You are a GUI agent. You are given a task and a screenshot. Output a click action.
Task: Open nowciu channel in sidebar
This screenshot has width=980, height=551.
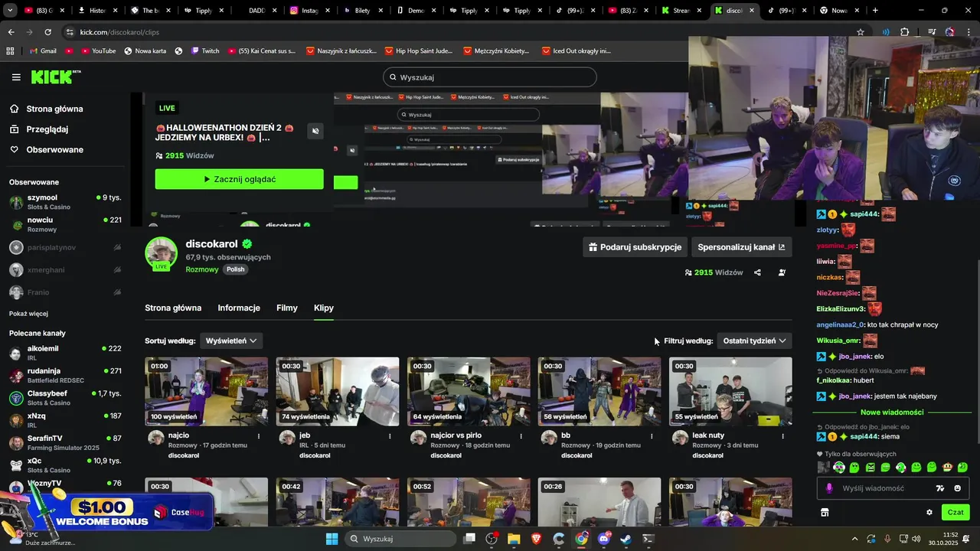(x=65, y=224)
